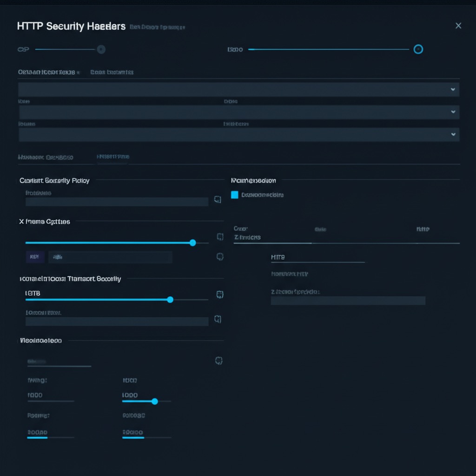This screenshot has width=476, height=476.
Task: Switch to the second tab under the header sliders
Action: point(112,73)
